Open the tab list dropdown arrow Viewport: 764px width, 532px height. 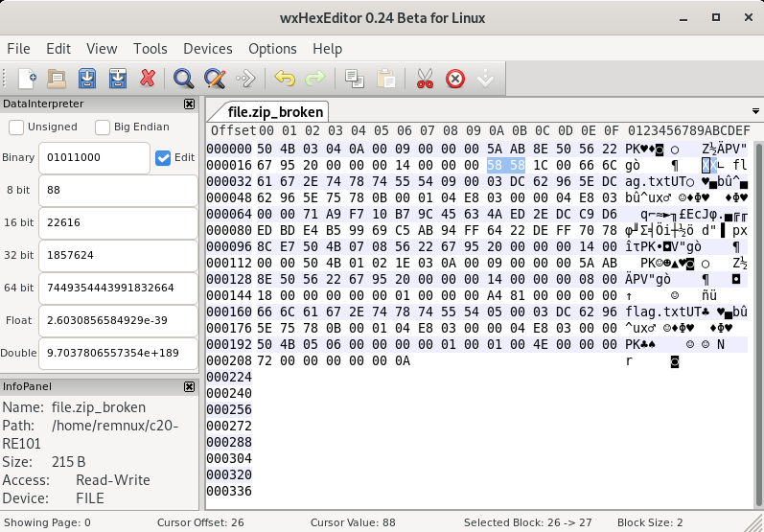tap(755, 111)
